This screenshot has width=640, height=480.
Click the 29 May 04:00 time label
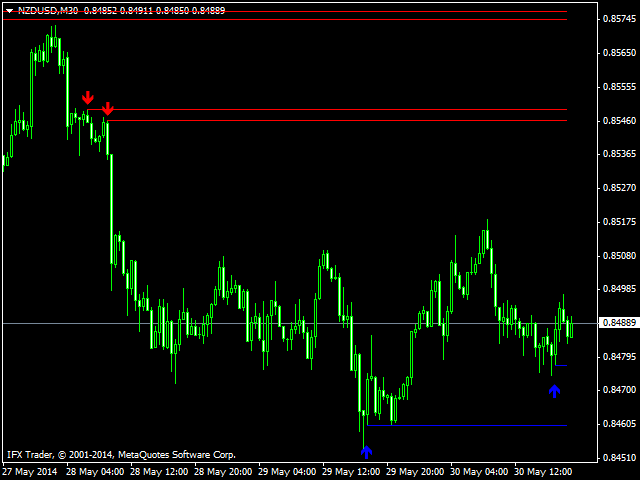(287, 472)
